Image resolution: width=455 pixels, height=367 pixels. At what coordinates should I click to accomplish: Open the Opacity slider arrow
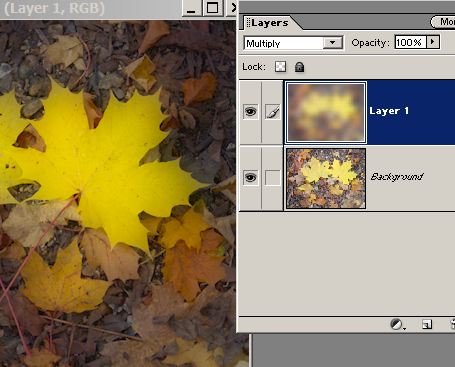pyautogui.click(x=433, y=42)
